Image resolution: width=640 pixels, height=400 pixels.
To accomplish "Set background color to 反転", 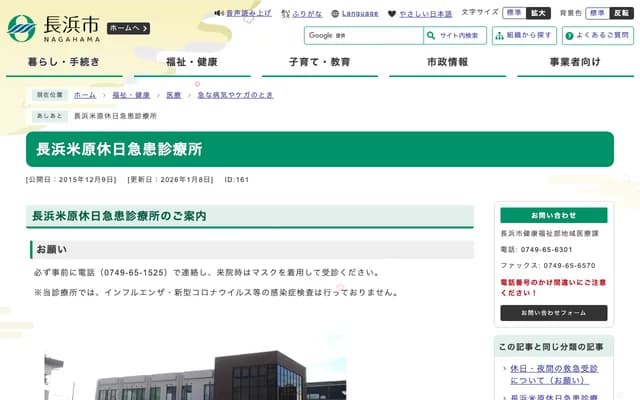I will coord(622,13).
